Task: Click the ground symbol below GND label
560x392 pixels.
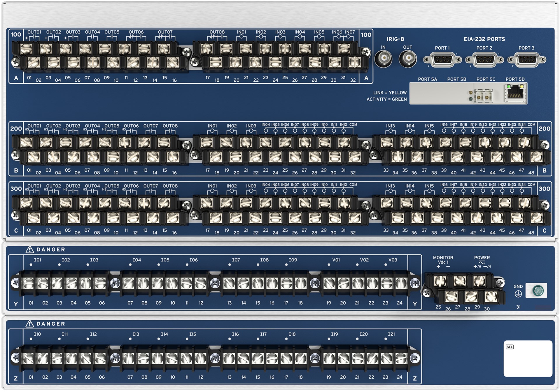Action: pos(518,294)
